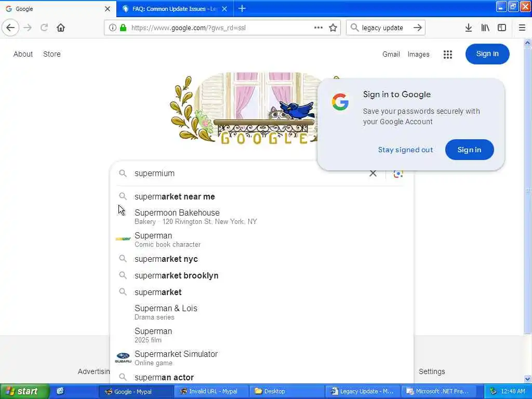Show site information icon in address bar
Screen dimensions: 532x399
click(x=112, y=28)
